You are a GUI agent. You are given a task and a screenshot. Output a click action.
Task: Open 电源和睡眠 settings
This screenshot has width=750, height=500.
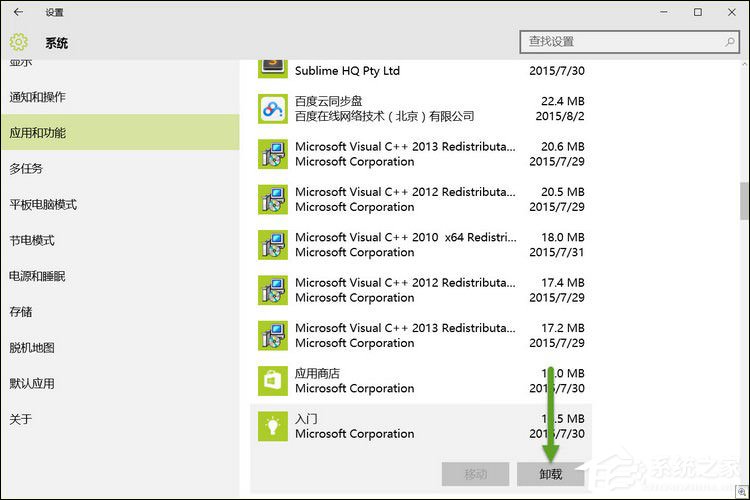pyautogui.click(x=38, y=276)
